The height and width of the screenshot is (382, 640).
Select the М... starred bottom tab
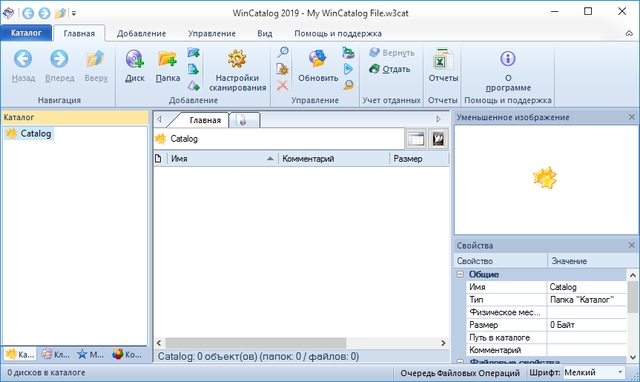[x=91, y=354]
